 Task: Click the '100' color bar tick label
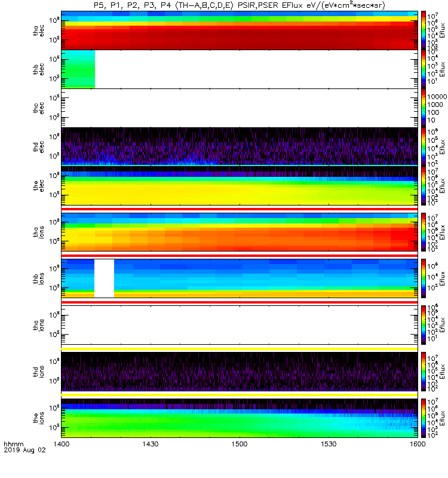(x=433, y=112)
